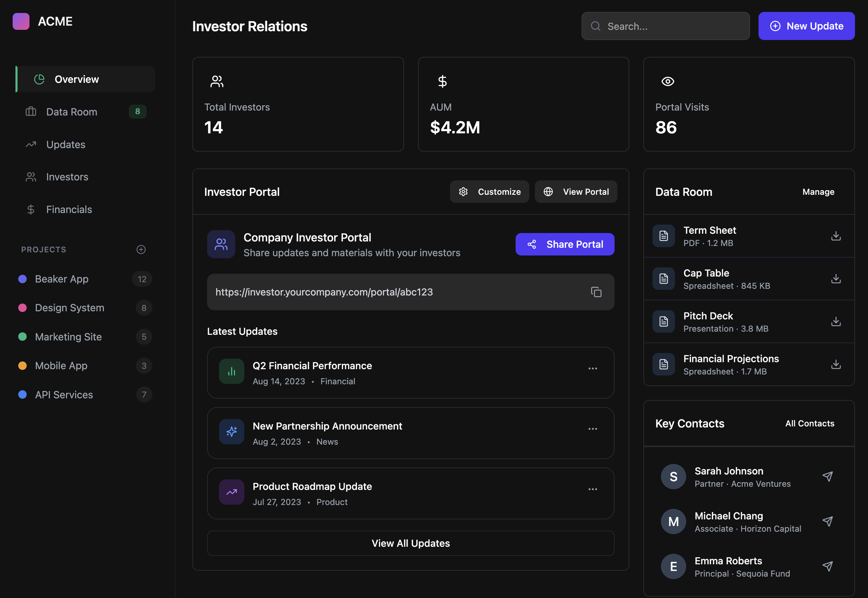Send a message to Emma Roberts

click(x=828, y=566)
